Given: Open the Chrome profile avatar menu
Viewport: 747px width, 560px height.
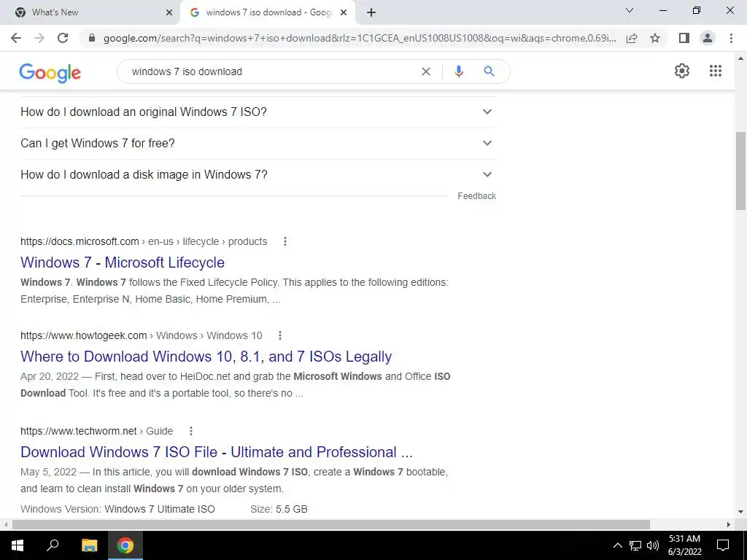Looking at the screenshot, I should (708, 38).
